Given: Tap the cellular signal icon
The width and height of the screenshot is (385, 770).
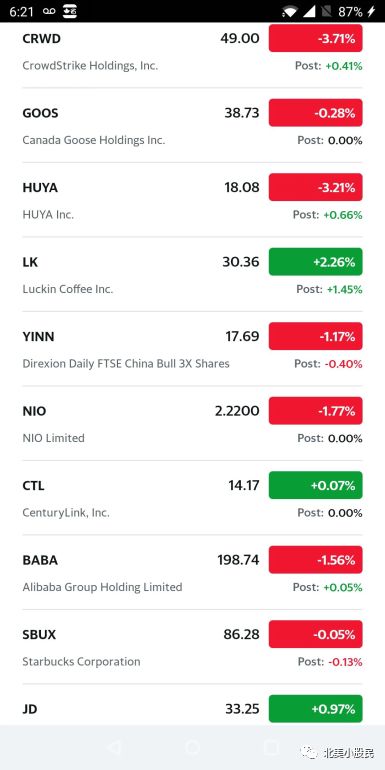Looking at the screenshot, I should (309, 12).
